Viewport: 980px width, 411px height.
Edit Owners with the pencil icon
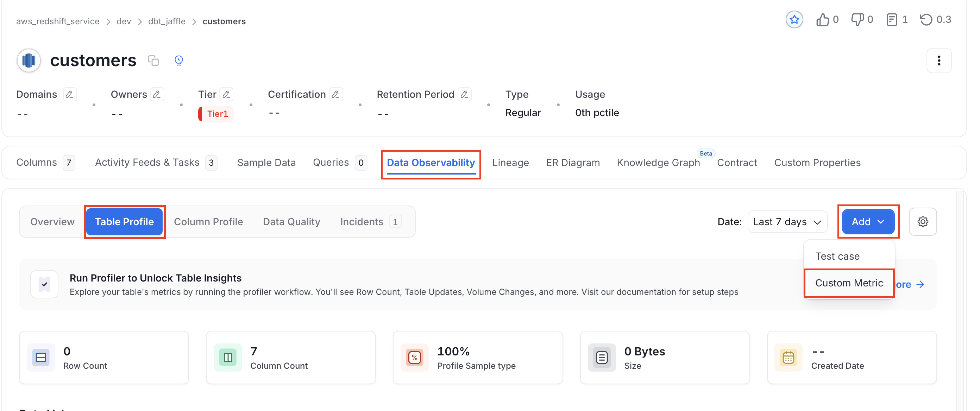tap(157, 94)
